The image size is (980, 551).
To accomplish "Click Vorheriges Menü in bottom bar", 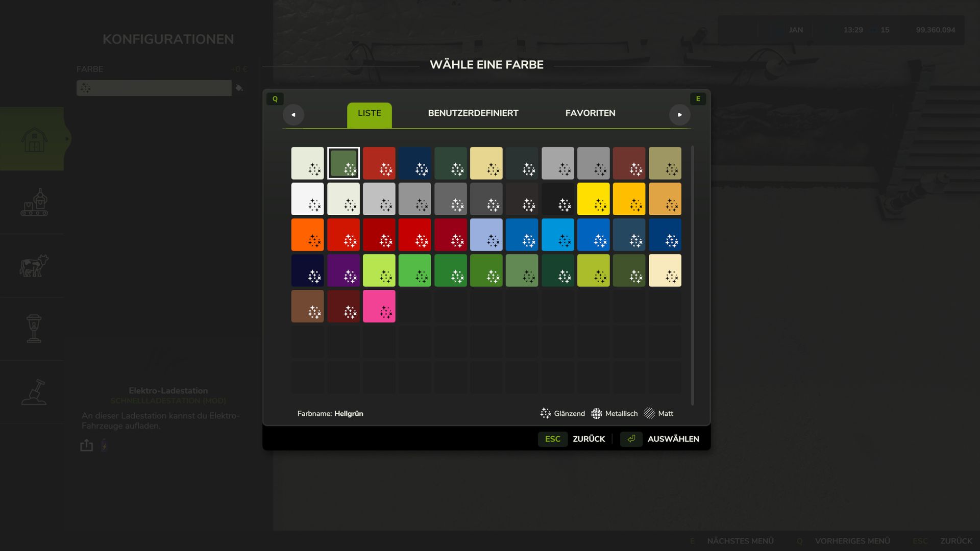I will coord(844,541).
